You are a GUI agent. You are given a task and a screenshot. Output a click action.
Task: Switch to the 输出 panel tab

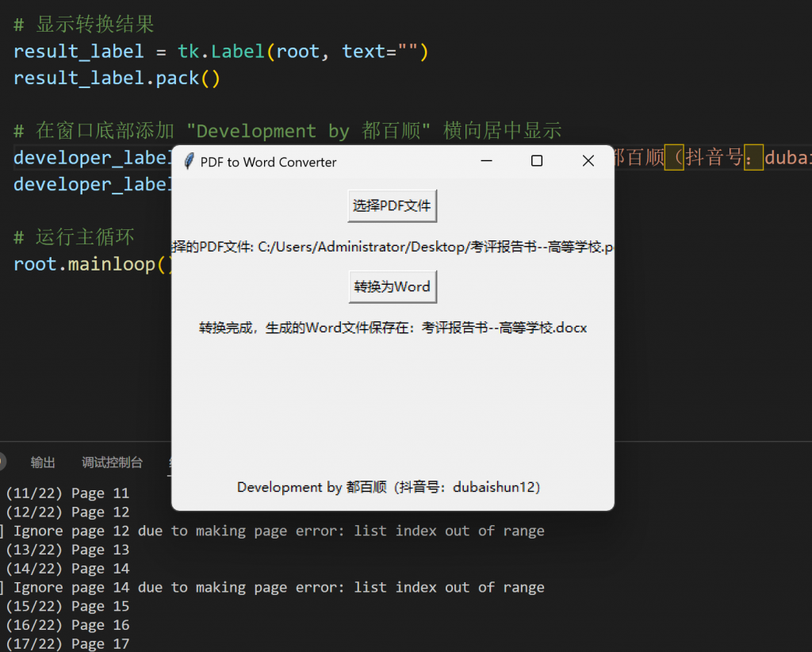coord(43,462)
